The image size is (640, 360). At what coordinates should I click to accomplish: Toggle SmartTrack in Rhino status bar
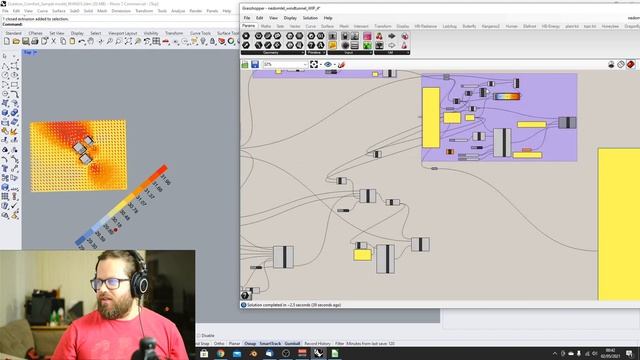point(270,344)
